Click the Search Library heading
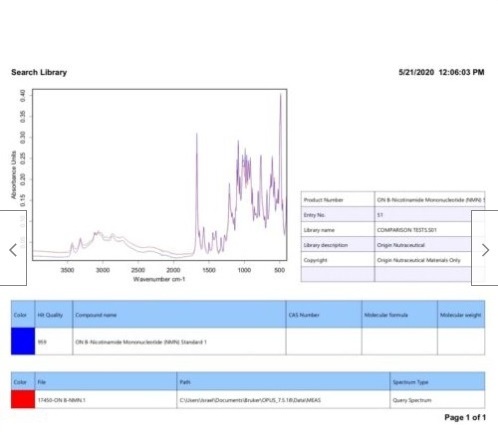Image resolution: width=498 pixels, height=437 pixels. [39, 72]
